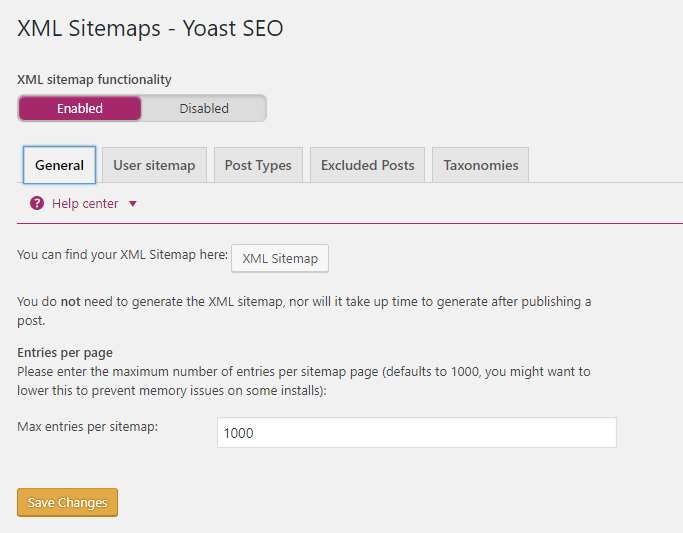Click the 'Entries per page' heading

tap(65, 352)
